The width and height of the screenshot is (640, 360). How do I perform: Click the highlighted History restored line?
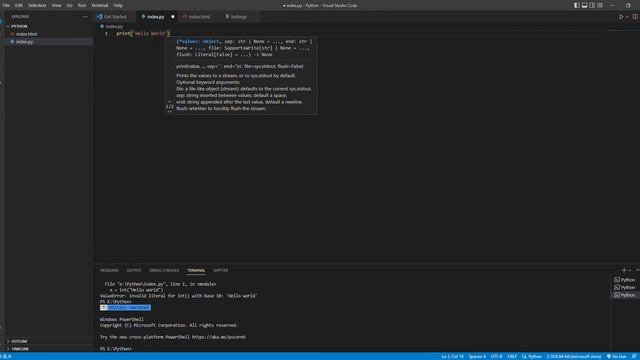click(x=125, y=308)
